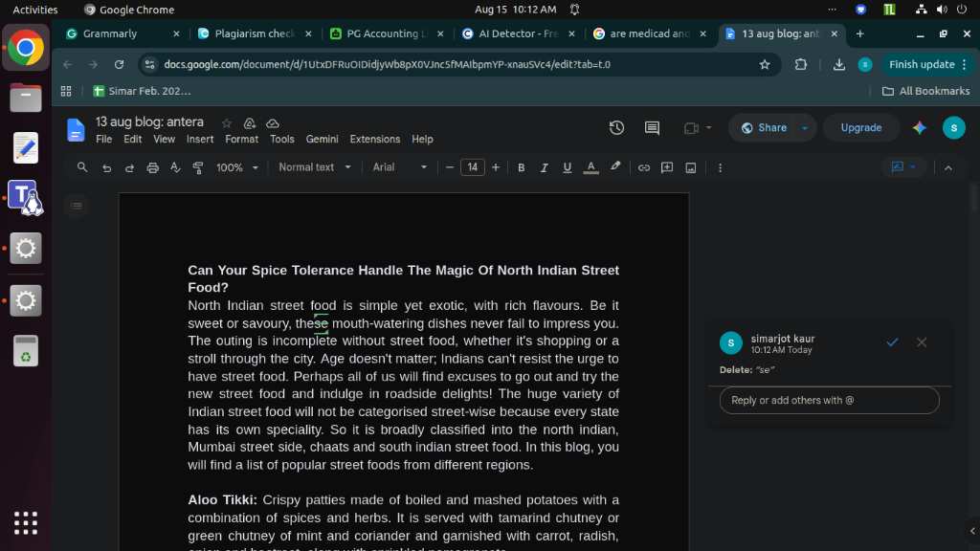Open the Arial font dropdown
The image size is (980, 551).
[x=400, y=167]
